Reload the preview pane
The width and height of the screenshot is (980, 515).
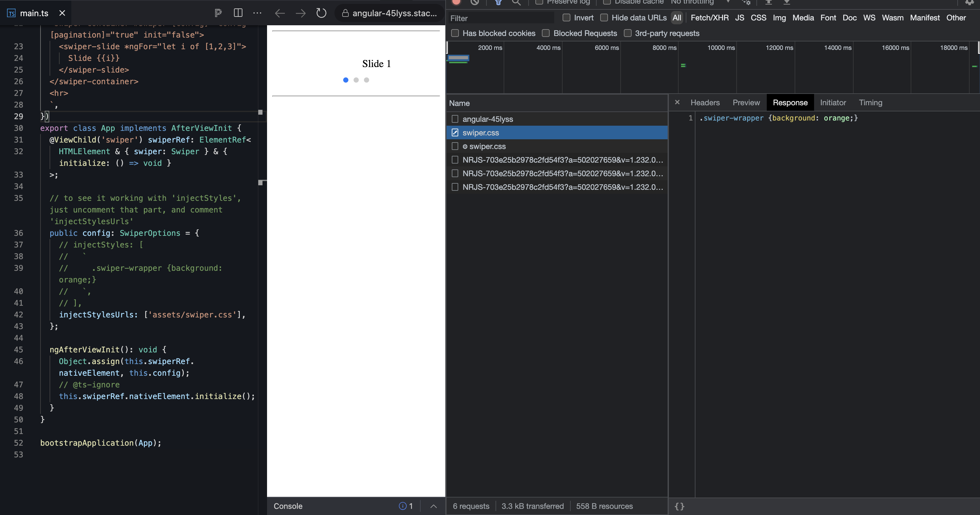point(321,13)
